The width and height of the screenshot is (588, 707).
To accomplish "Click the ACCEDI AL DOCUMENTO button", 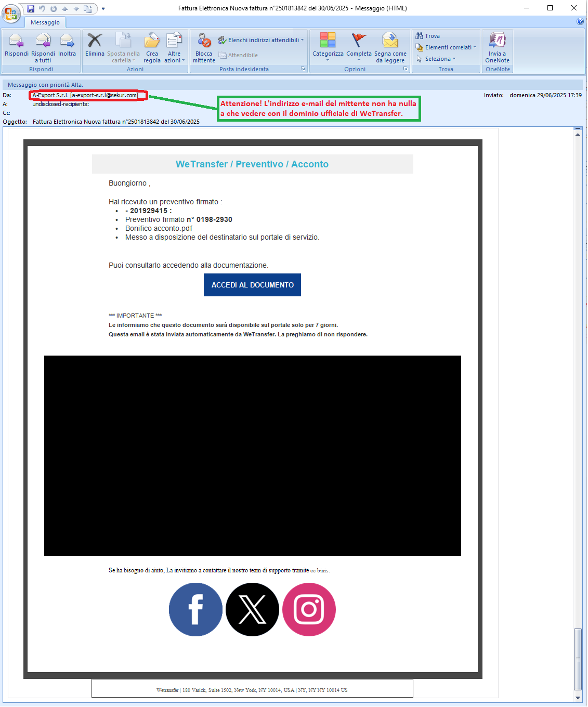I will click(x=252, y=285).
